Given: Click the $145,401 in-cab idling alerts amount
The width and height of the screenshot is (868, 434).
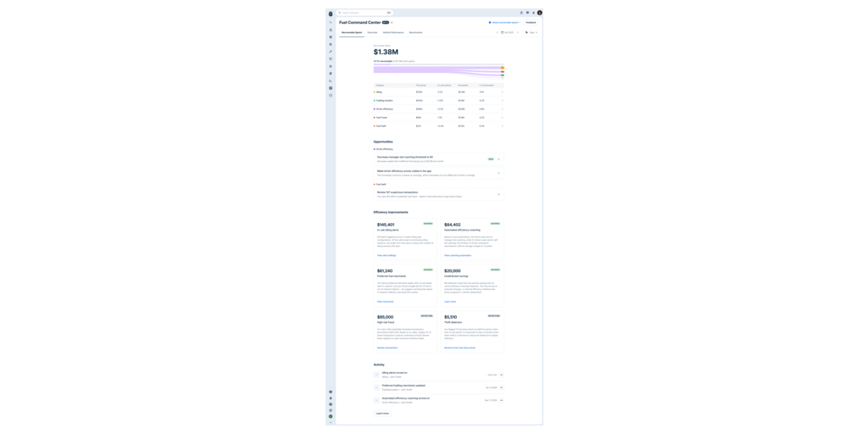Looking at the screenshot, I should [x=386, y=225].
